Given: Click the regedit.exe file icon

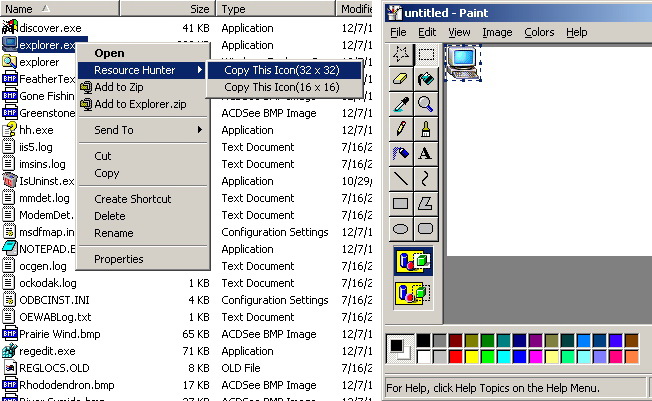Looking at the screenshot, I should [10, 351].
